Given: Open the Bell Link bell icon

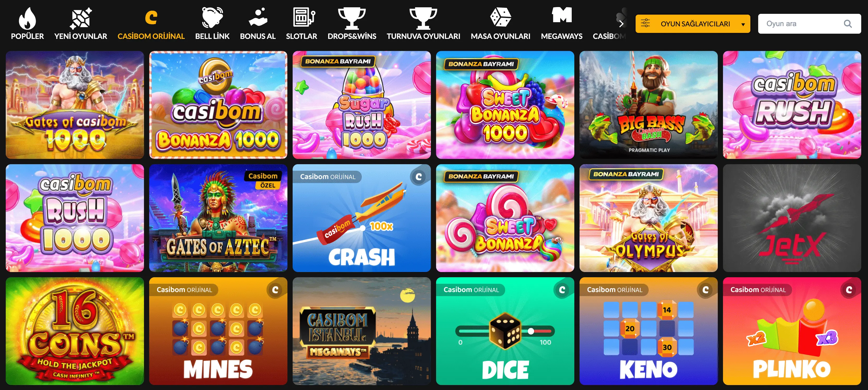Looking at the screenshot, I should (x=212, y=17).
